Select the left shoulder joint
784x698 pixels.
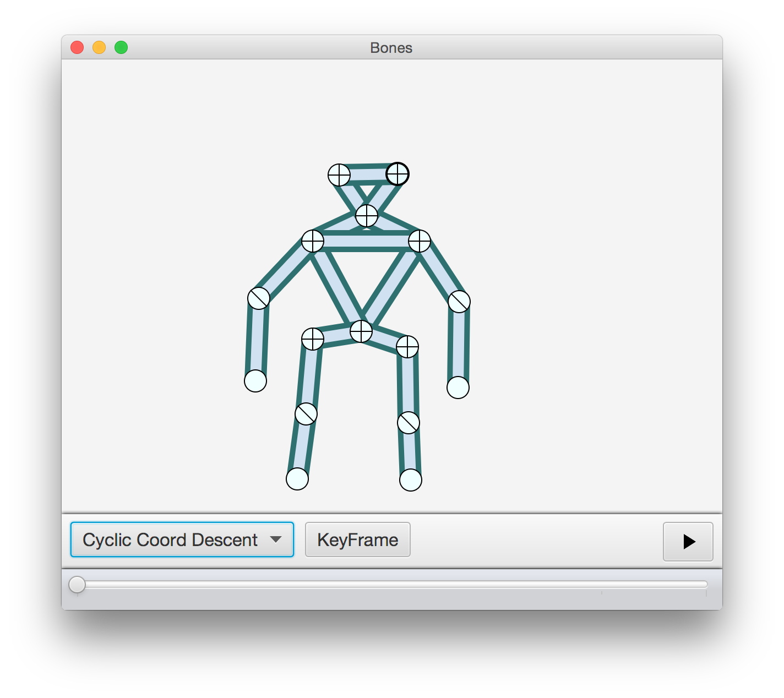[313, 241]
